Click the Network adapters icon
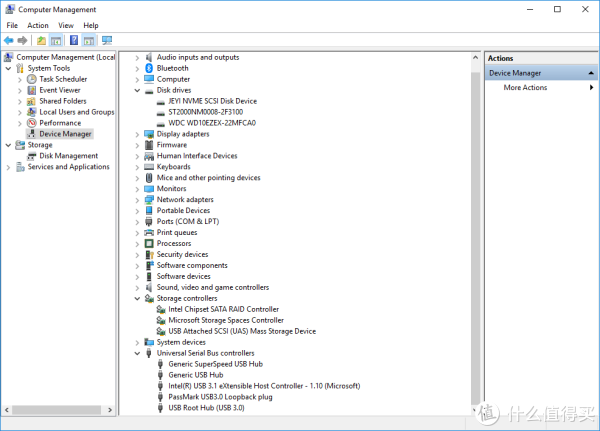Image resolution: width=600 pixels, height=431 pixels. tap(149, 200)
